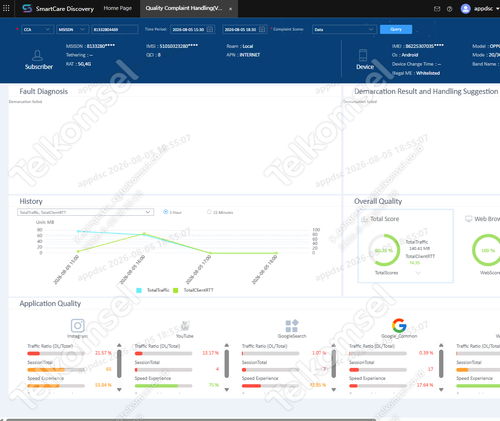Open the app grid menu icon
The width and height of the screenshot is (500, 421).
click(x=6, y=8)
